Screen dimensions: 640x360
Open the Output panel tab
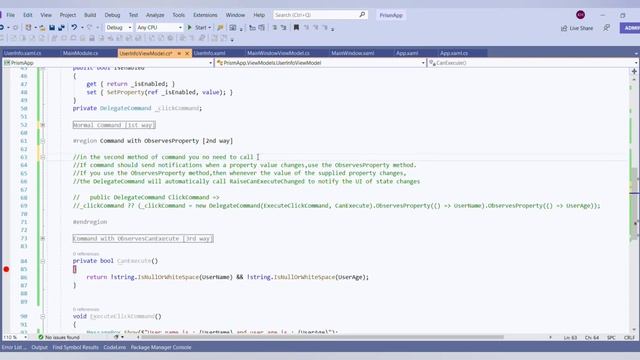tap(40, 347)
